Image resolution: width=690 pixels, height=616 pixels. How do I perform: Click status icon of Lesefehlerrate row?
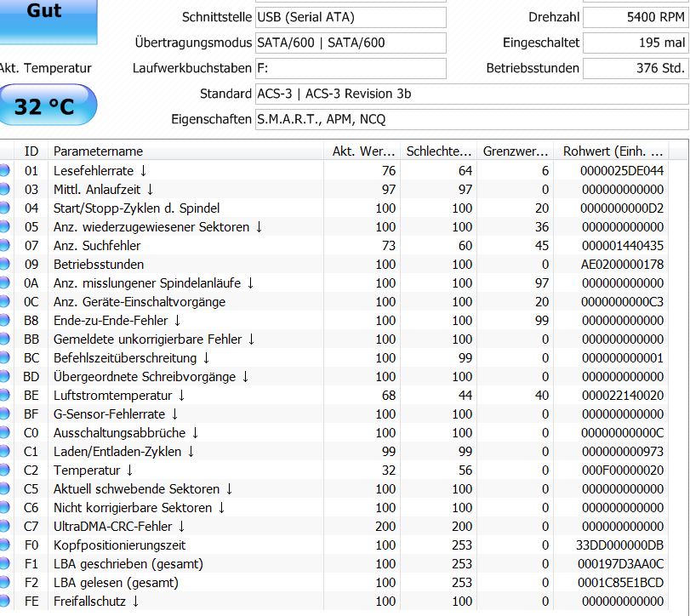4,170
